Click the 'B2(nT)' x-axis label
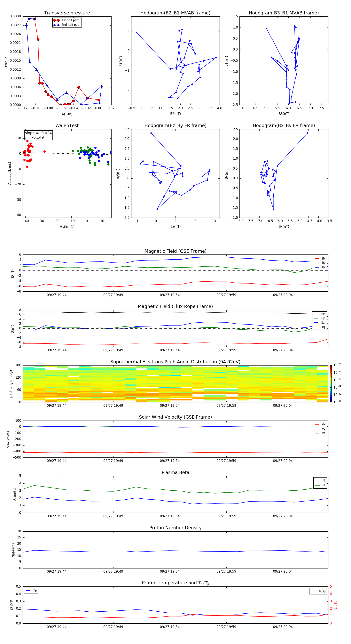This screenshot has width=351, height=644. tap(175, 114)
